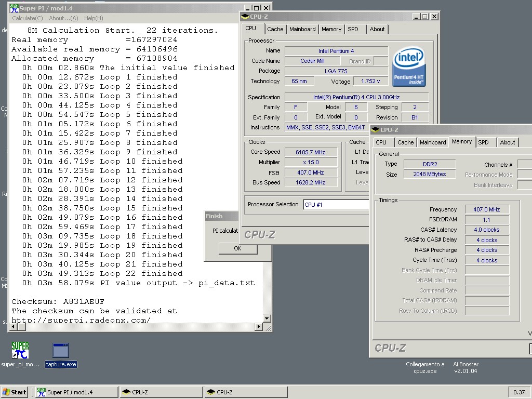Click the Core Speed value 6105.7 MHz

tap(311, 152)
